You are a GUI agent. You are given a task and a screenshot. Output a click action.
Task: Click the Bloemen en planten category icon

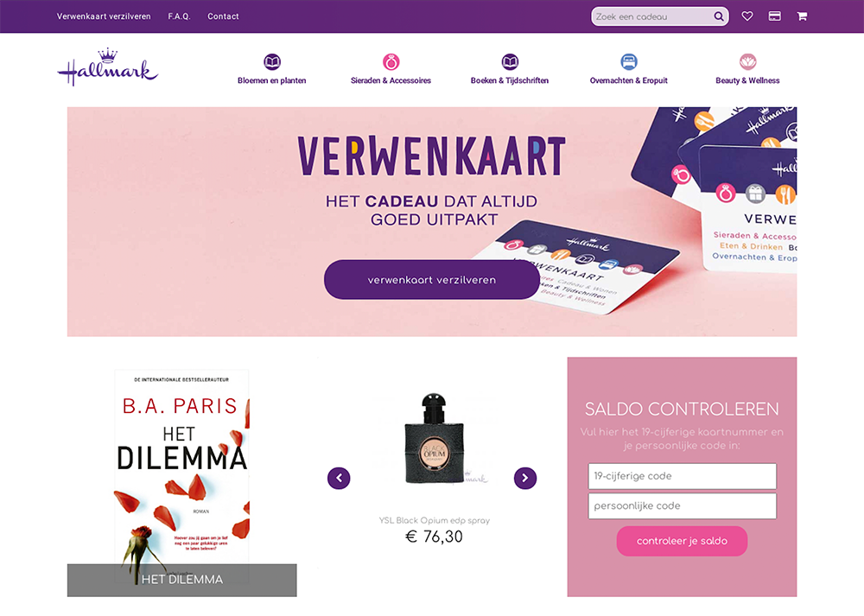[x=271, y=61]
